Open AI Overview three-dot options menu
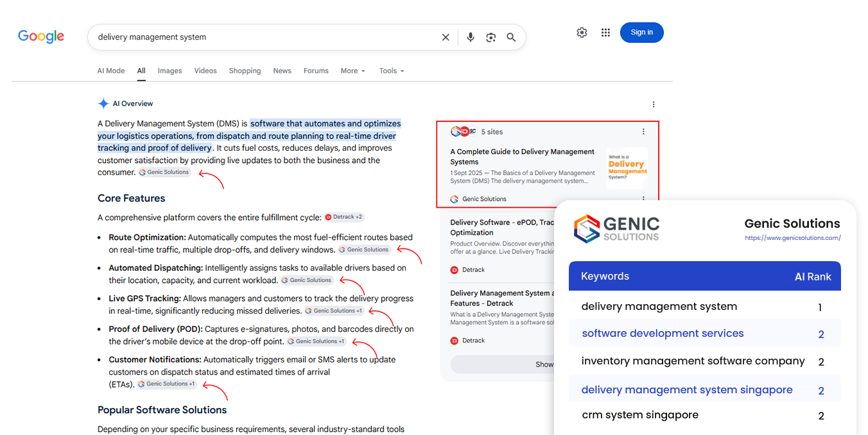The height and width of the screenshot is (435, 868). 654,104
